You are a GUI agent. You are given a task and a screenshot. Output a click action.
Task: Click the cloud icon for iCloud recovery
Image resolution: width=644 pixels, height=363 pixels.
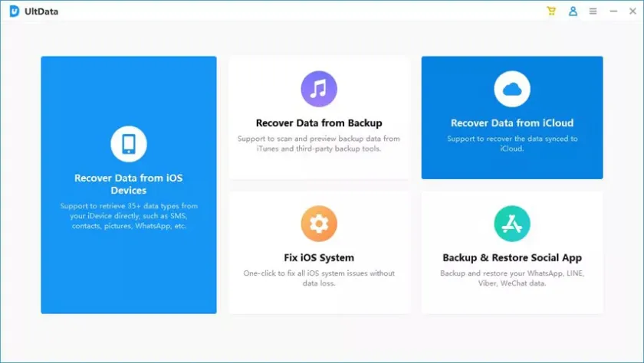[512, 89]
